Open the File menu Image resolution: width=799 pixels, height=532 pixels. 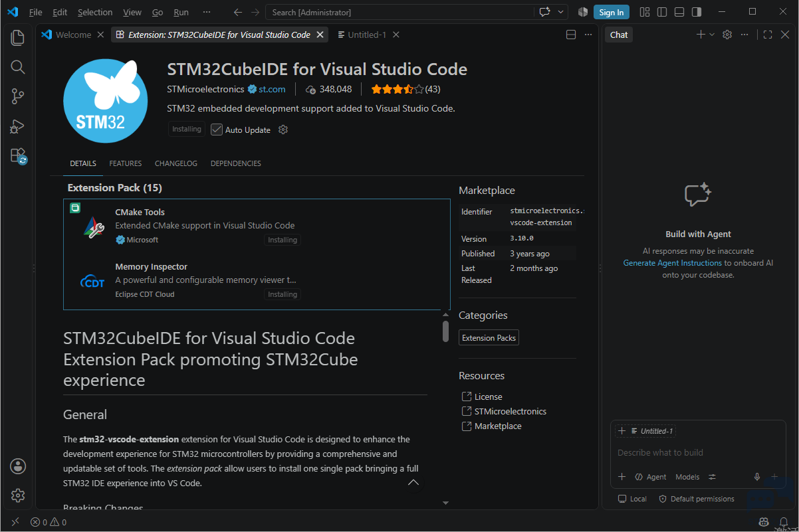[x=36, y=12]
